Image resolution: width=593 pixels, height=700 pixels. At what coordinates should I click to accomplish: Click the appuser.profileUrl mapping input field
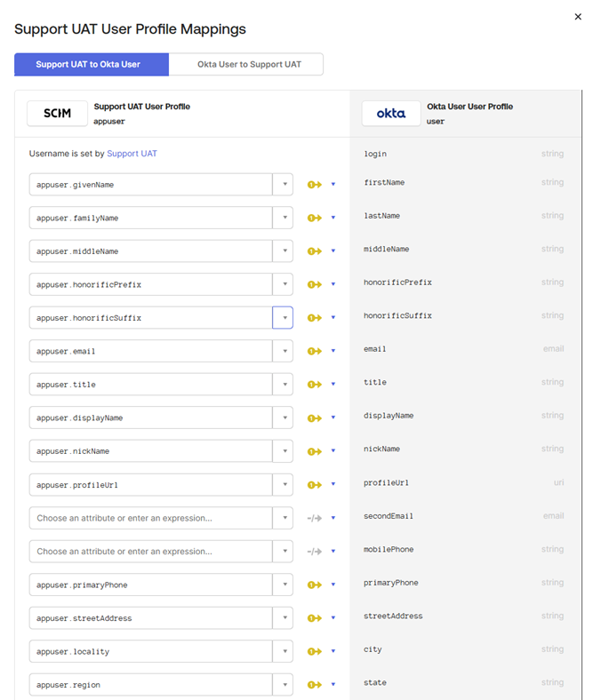tap(150, 485)
